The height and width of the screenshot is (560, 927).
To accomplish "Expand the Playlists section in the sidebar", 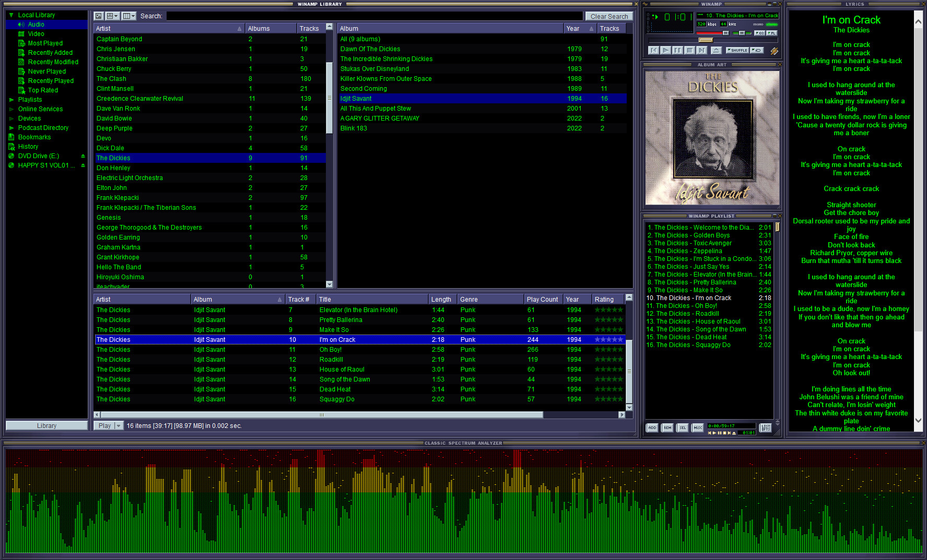I will 12,99.
